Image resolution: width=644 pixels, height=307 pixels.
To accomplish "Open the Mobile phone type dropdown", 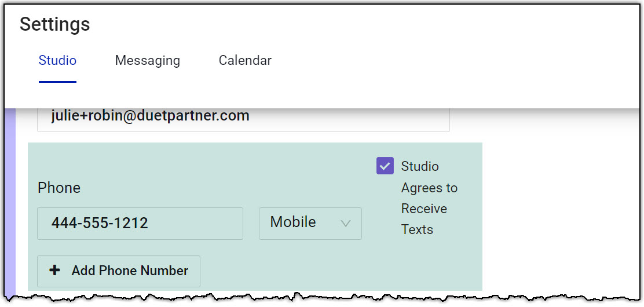I will (x=310, y=223).
